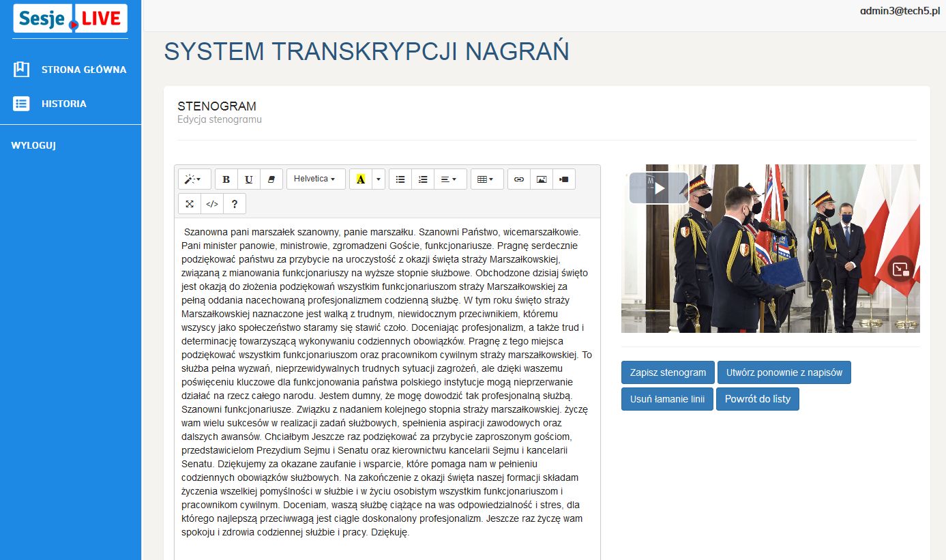The width and height of the screenshot is (946, 560).
Task: Click Wyloguj to log out
Action: [33, 145]
